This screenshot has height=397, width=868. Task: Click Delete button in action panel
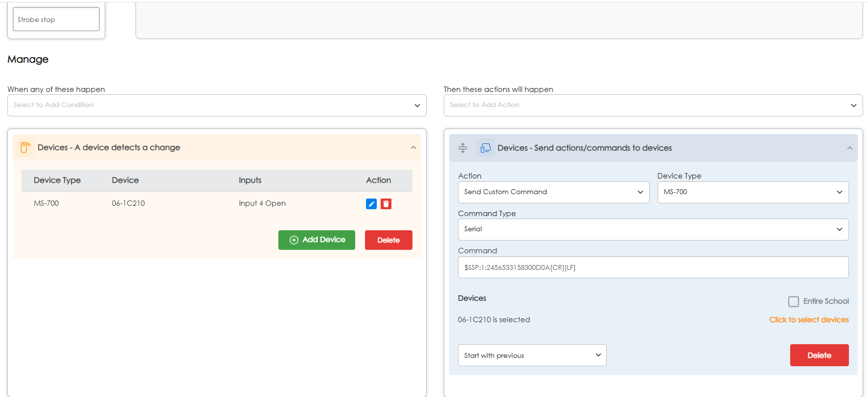point(819,355)
